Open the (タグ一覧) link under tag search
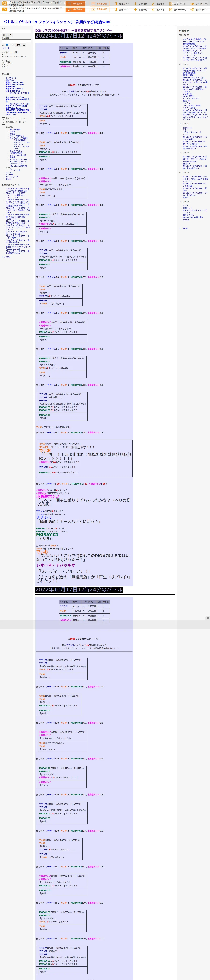Image resolution: width=210 pixels, height=980 pixels. (x=6, y=48)
